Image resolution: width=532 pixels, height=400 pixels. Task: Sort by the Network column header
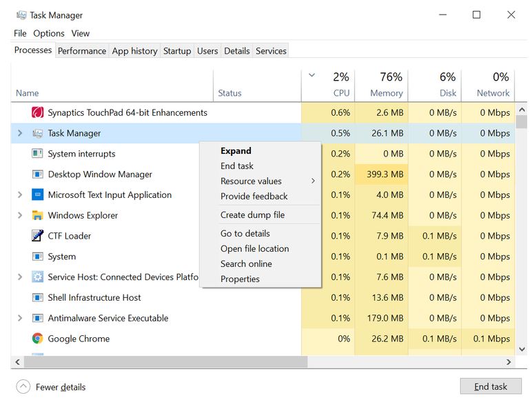(488, 86)
